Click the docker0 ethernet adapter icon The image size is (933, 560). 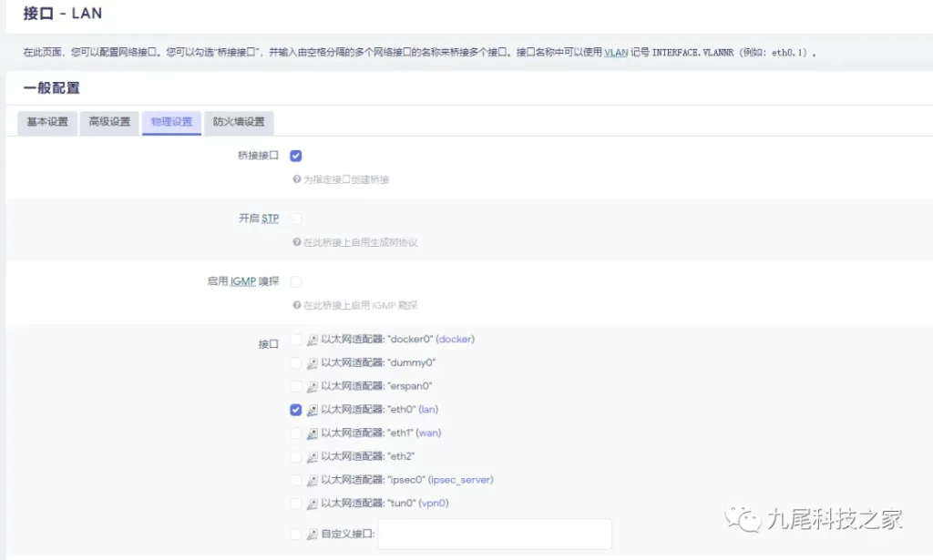pyautogui.click(x=312, y=340)
